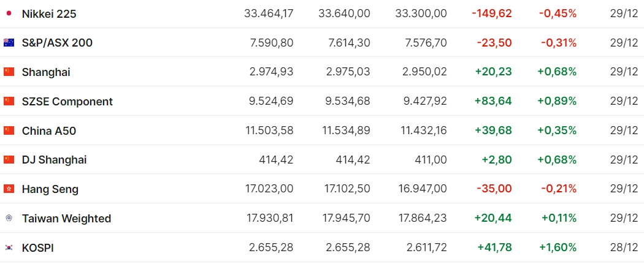Click the Japan flag icon beside Nikkei 225
This screenshot has height=264, width=644.
tap(9, 13)
